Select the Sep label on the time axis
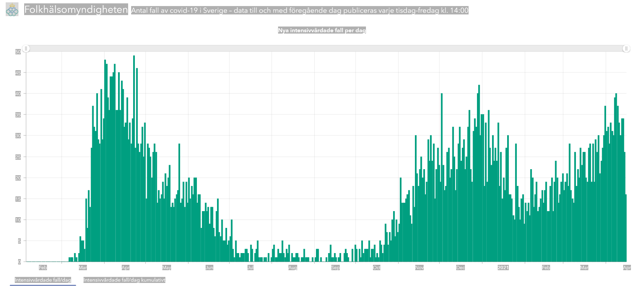 point(335,268)
